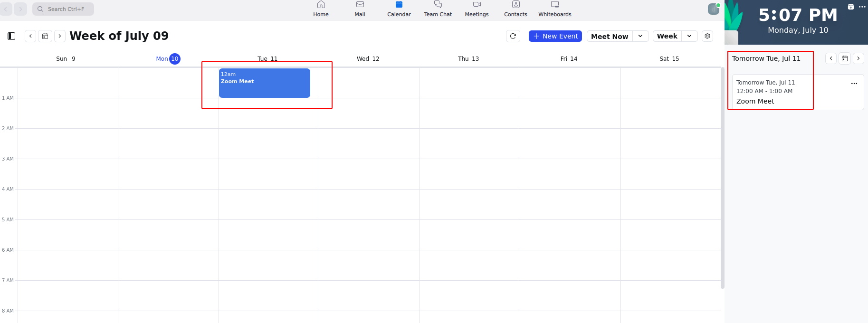
Task: Show next day in side panel
Action: (x=858, y=58)
